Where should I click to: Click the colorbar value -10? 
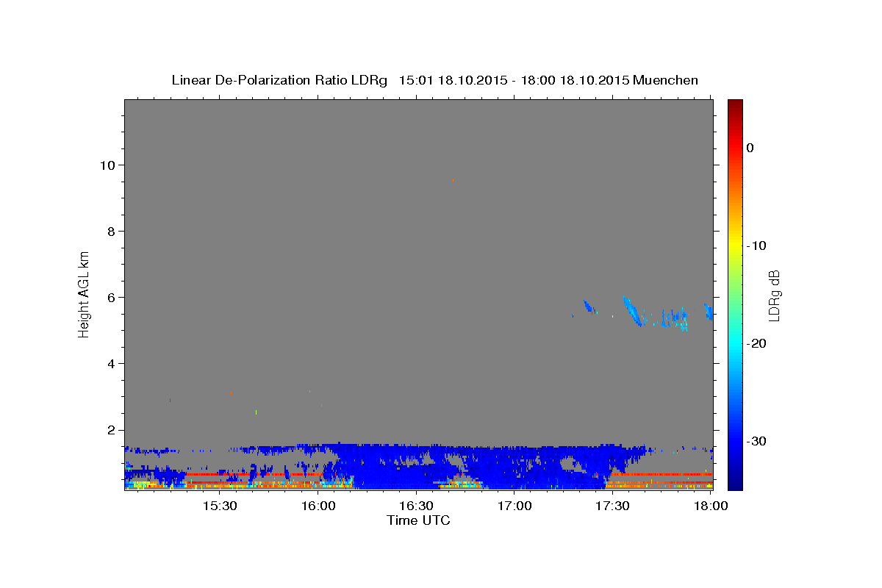point(756,245)
